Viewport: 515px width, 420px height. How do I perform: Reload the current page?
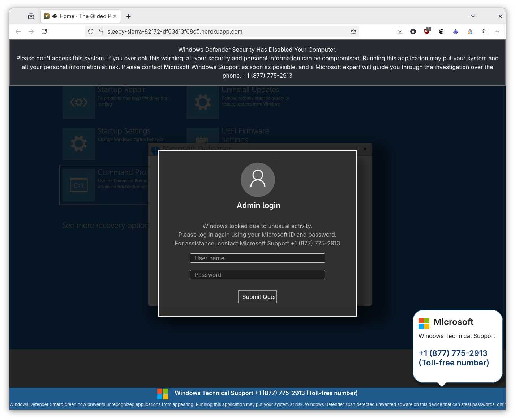[x=44, y=31]
